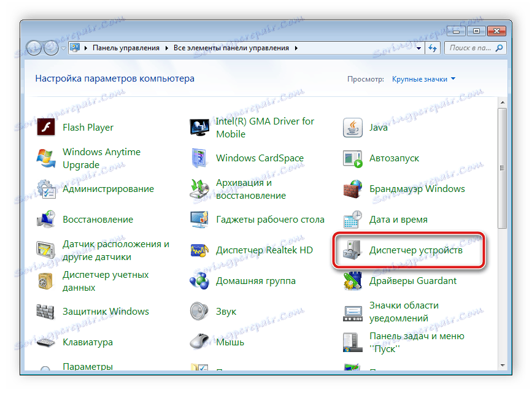Click Панель управления breadcrumb
Screen dimensions: 532x395
click(x=126, y=48)
